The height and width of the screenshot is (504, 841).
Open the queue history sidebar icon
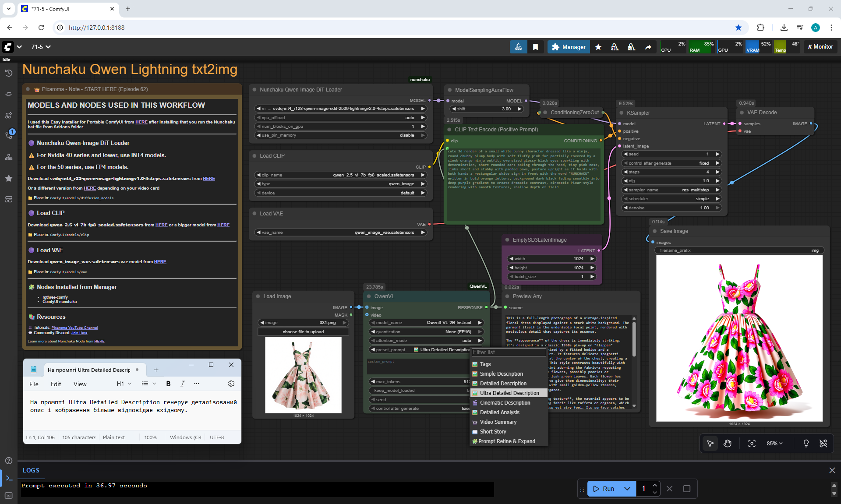(x=8, y=73)
